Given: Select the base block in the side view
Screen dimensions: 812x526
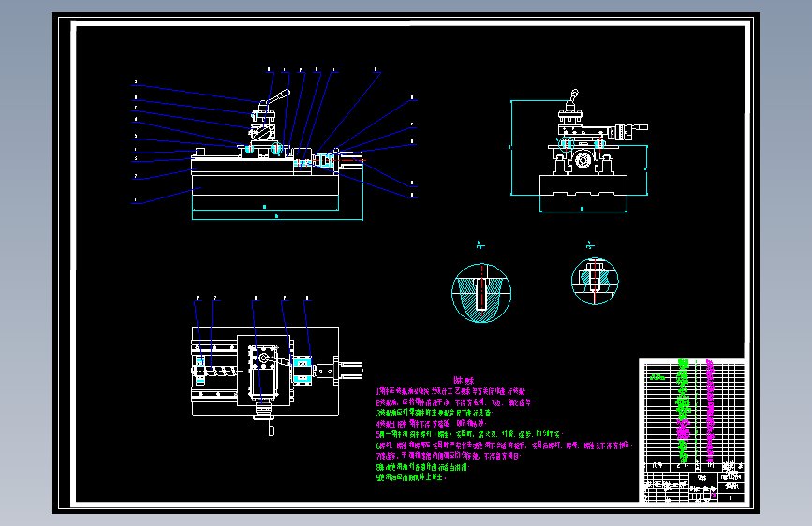Looking at the screenshot, I should (583, 185).
